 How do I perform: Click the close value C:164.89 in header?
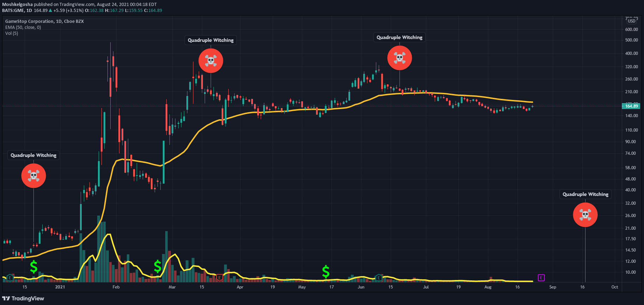point(153,11)
